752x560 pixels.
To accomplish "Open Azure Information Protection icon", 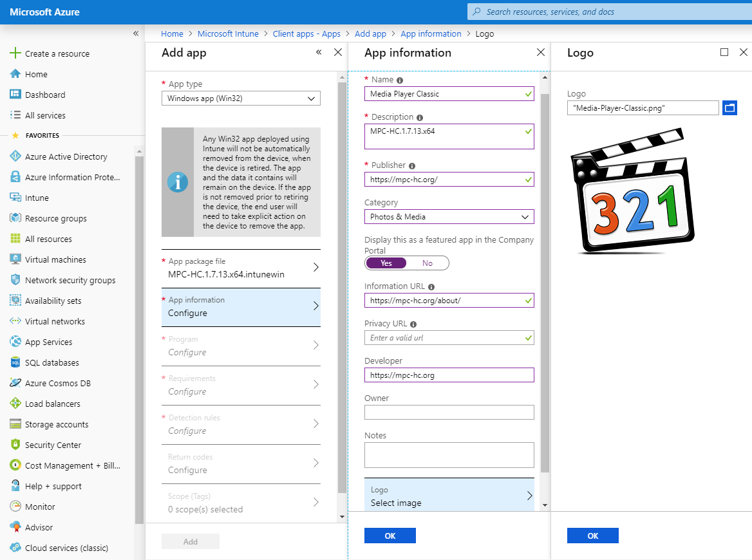I will click(15, 177).
